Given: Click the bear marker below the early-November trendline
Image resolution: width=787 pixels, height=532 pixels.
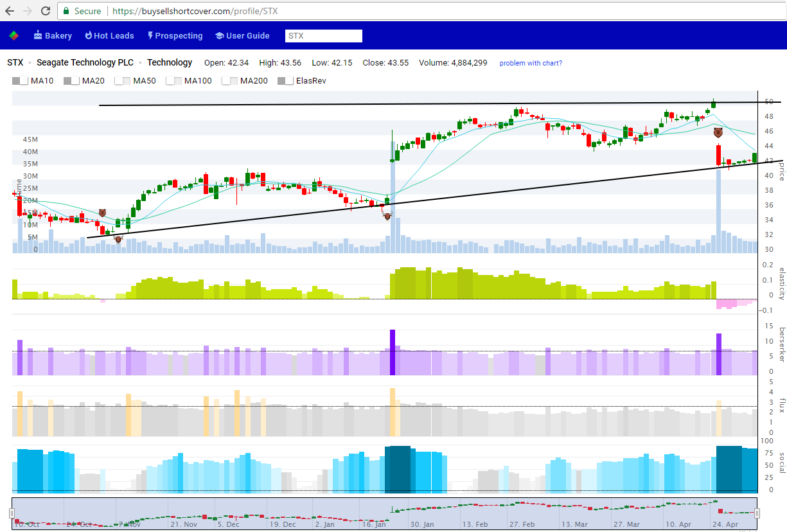Looking at the screenshot, I should click(x=118, y=239).
